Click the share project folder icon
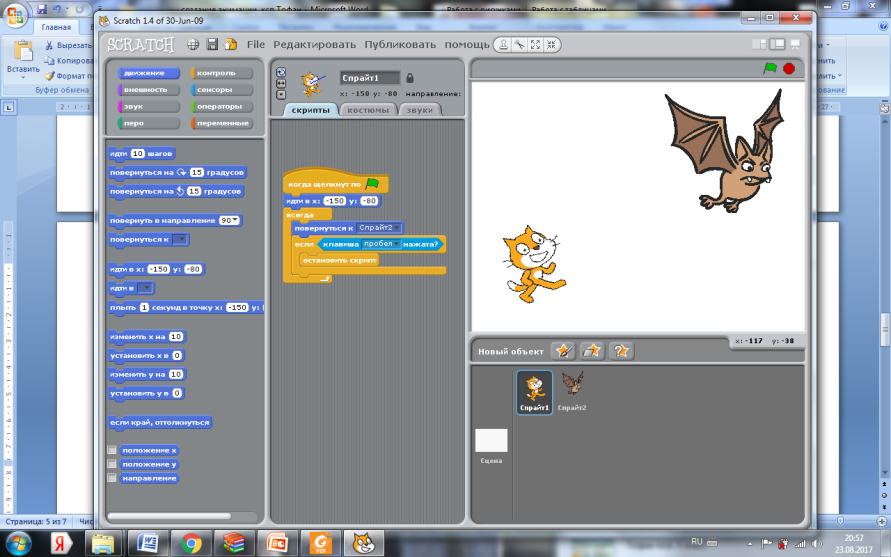This screenshot has height=557, width=891. click(231, 45)
